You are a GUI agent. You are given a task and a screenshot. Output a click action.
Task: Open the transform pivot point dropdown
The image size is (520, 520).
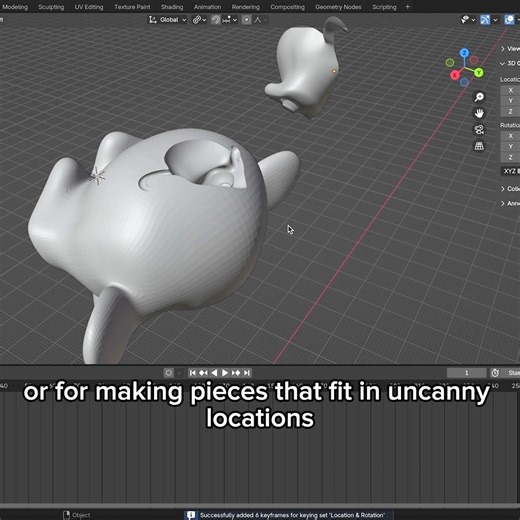pyautogui.click(x=199, y=20)
